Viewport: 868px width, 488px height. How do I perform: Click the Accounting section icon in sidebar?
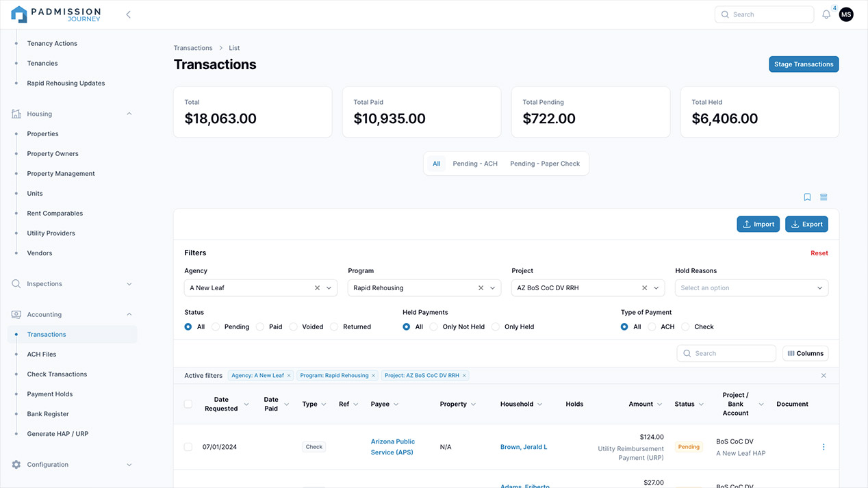point(16,315)
